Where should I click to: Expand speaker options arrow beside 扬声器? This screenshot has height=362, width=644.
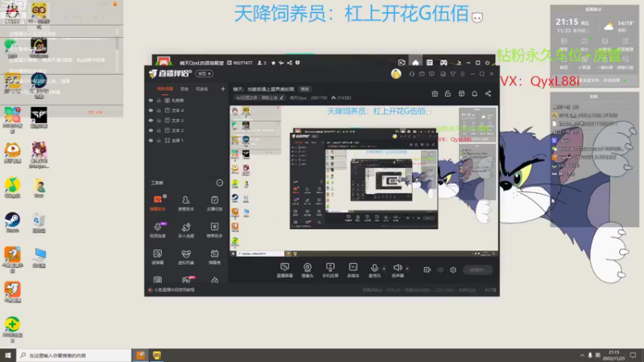coord(407,269)
